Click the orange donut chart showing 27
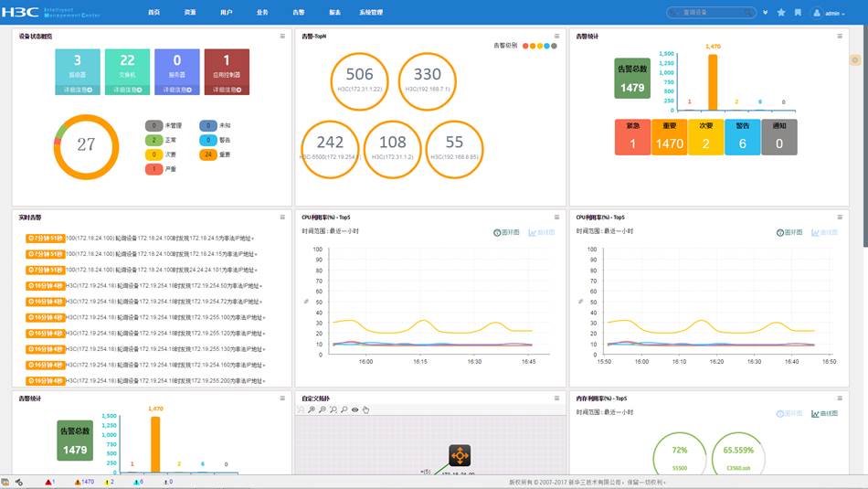 pos(87,147)
